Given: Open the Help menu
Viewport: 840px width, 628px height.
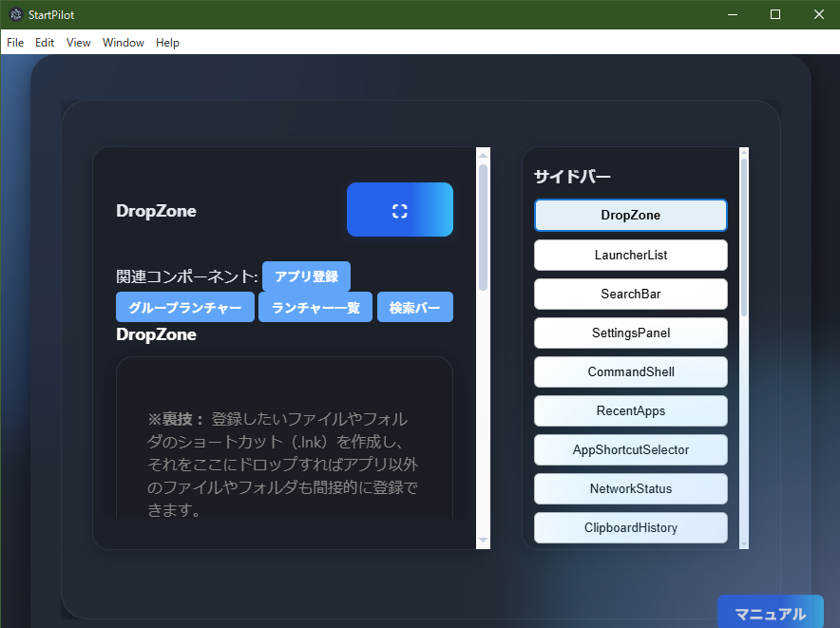Looking at the screenshot, I should tap(167, 42).
